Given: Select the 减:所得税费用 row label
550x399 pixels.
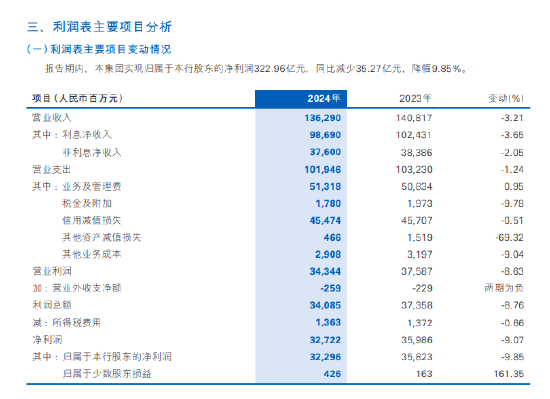Looking at the screenshot, I should pyautogui.click(x=67, y=322).
